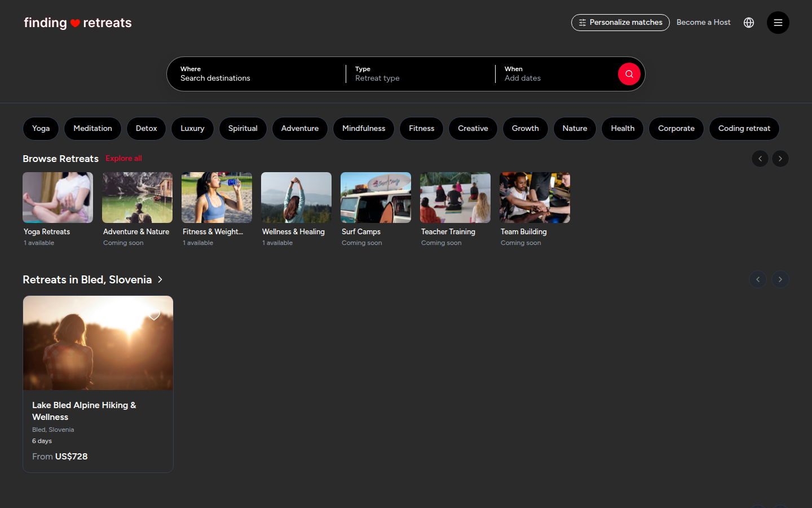
Task: Open Yoga Retreats thumbnail
Action: click(x=58, y=198)
